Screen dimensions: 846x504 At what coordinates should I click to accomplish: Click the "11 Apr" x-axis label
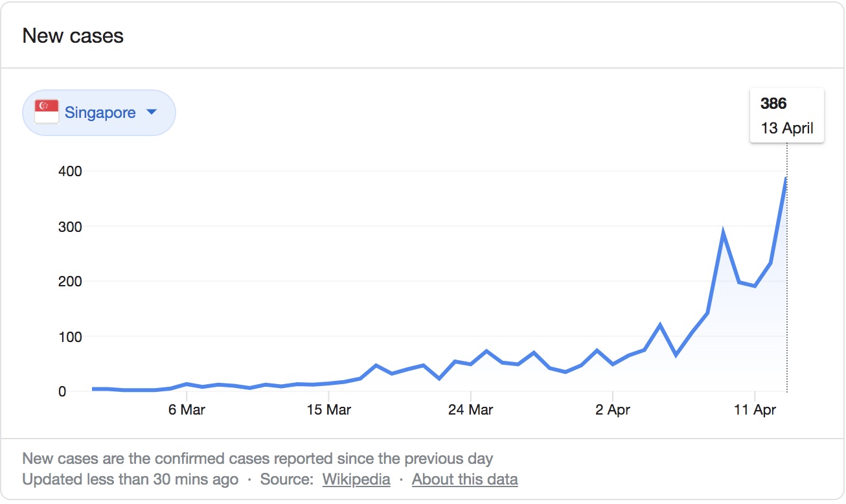[755, 410]
